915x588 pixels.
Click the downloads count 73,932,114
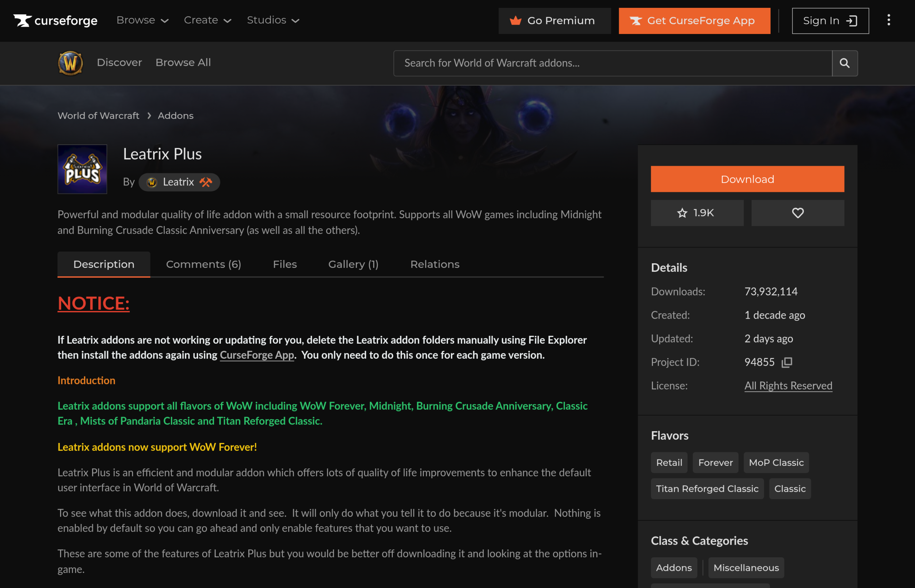tap(771, 292)
